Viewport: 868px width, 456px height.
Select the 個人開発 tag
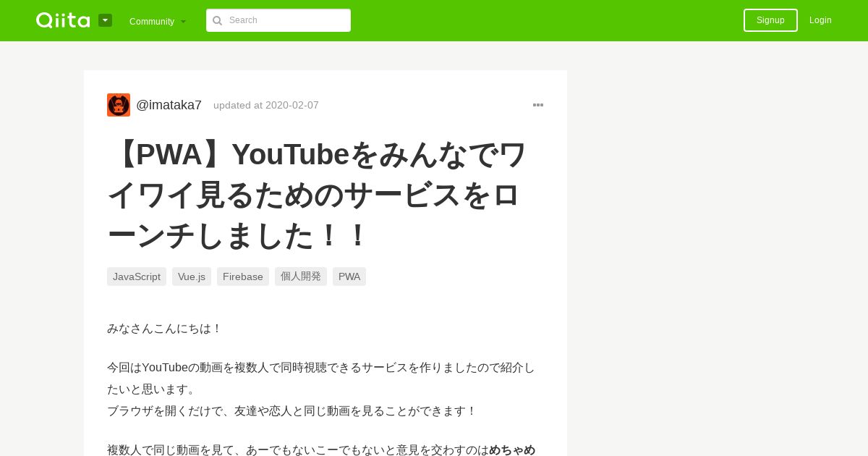pyautogui.click(x=301, y=276)
